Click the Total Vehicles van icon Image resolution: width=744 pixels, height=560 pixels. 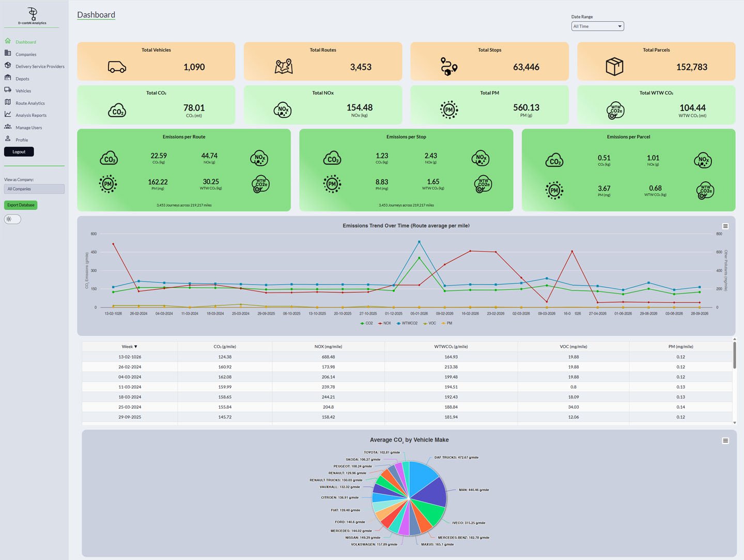117,67
